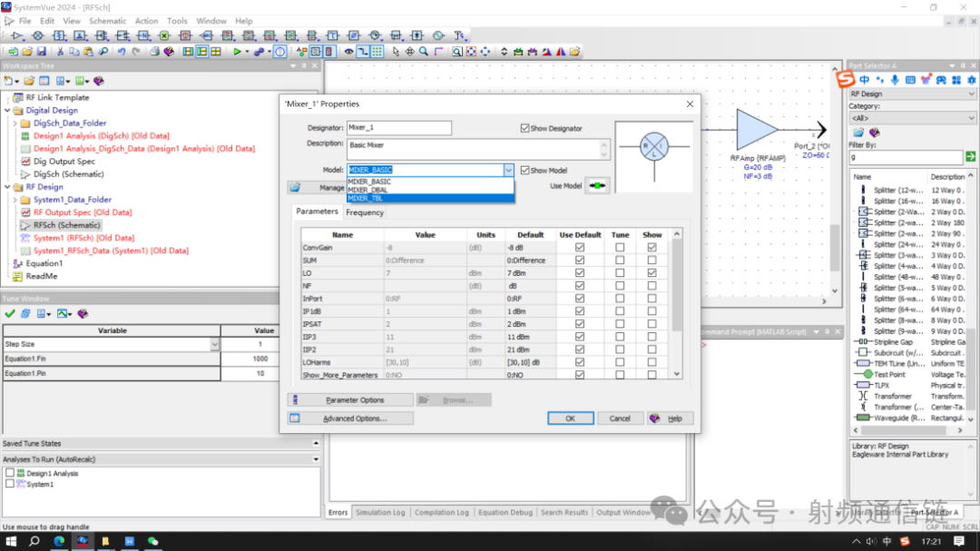The height and width of the screenshot is (551, 980).
Task: Click the Help button in the dialog
Action: click(x=670, y=418)
